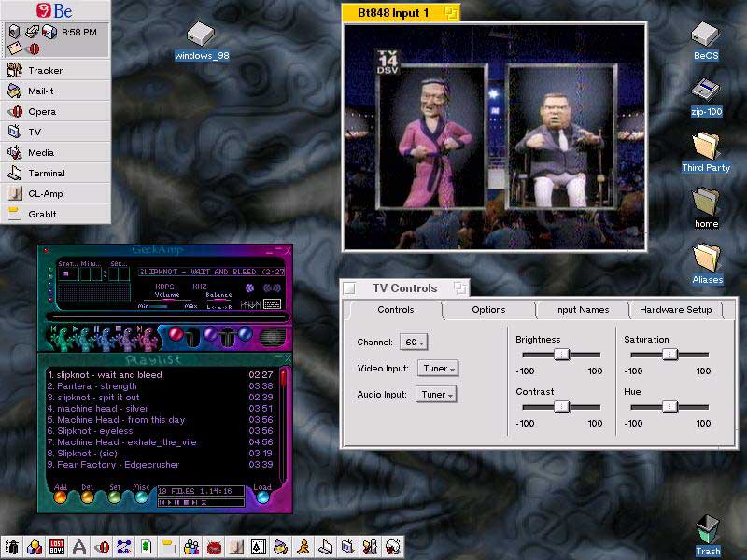Select the Controls tab in TV Controls

pyautogui.click(x=395, y=310)
